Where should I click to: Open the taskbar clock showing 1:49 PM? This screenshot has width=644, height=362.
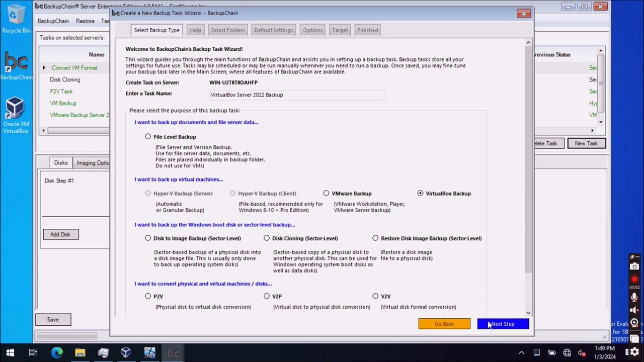coord(604,352)
